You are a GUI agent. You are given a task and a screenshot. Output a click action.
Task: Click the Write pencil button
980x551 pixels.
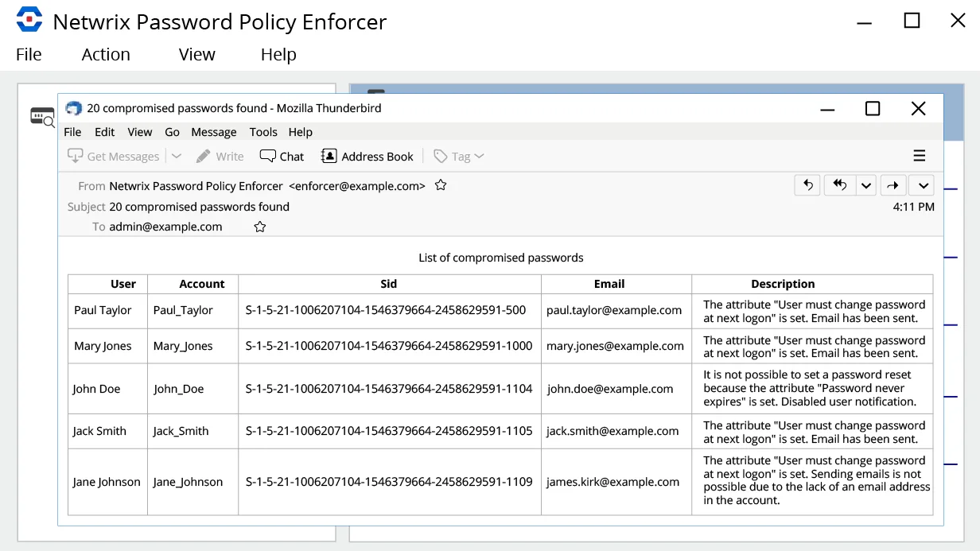pyautogui.click(x=220, y=157)
